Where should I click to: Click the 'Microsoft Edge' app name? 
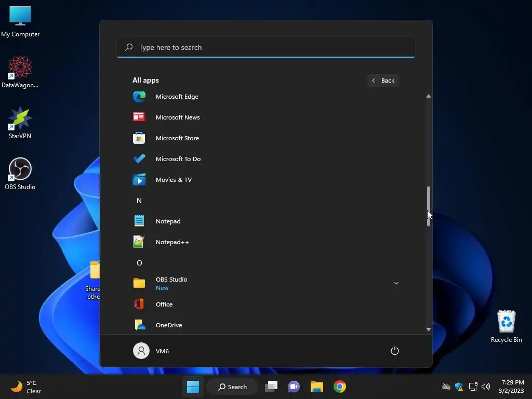click(x=177, y=97)
